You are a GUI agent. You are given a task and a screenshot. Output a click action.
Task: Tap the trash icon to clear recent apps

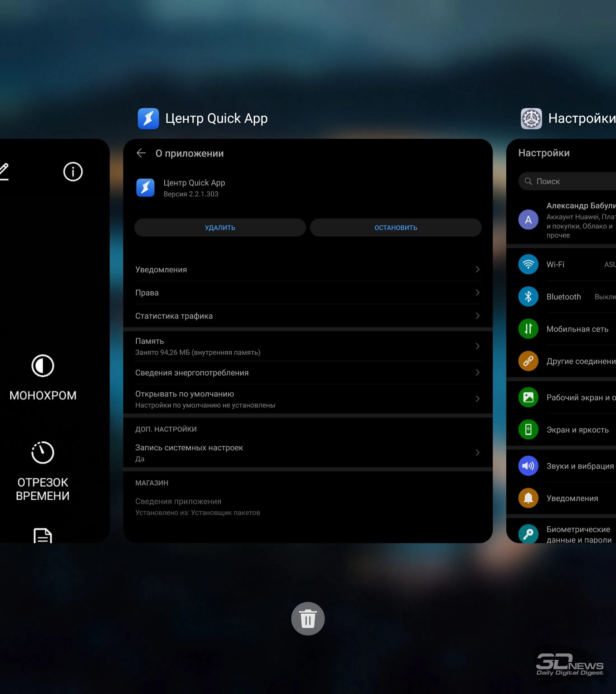308,619
